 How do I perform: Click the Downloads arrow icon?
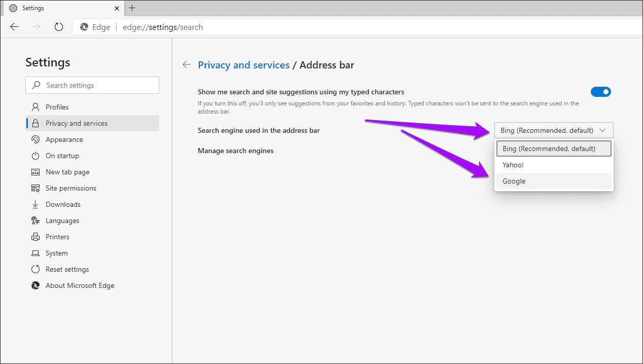click(x=35, y=204)
